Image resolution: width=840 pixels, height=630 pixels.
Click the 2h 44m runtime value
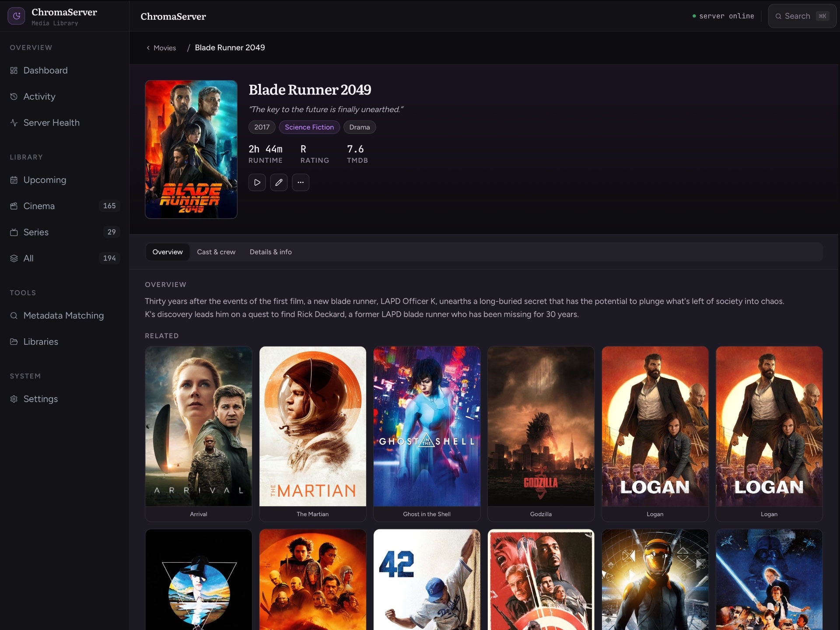(x=266, y=149)
